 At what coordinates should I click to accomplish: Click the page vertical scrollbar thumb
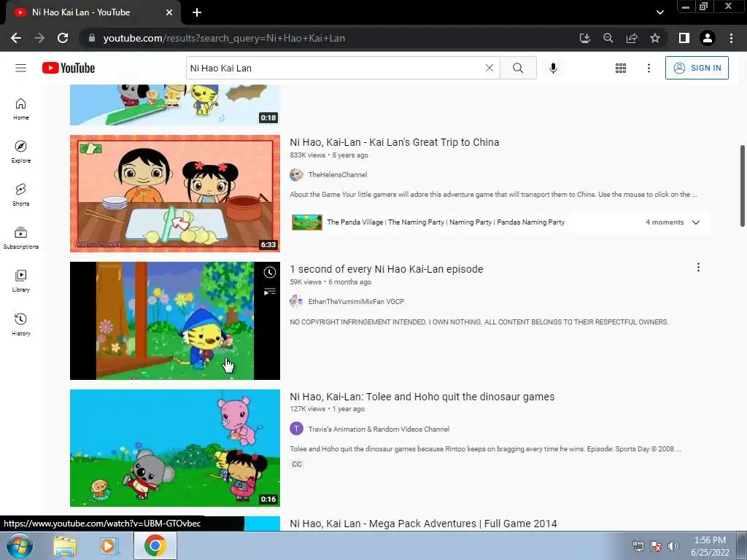[742, 186]
